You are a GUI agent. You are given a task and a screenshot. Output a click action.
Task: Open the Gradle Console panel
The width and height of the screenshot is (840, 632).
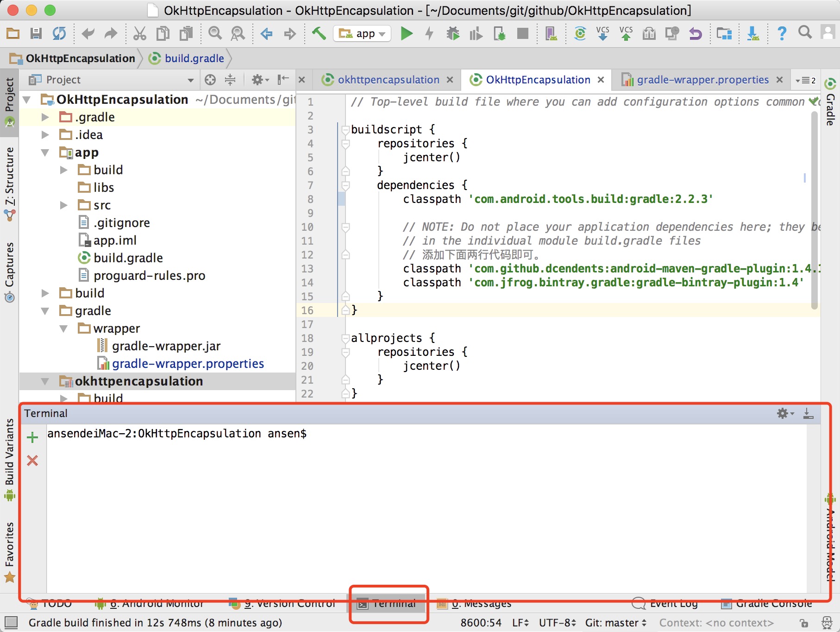tap(766, 603)
